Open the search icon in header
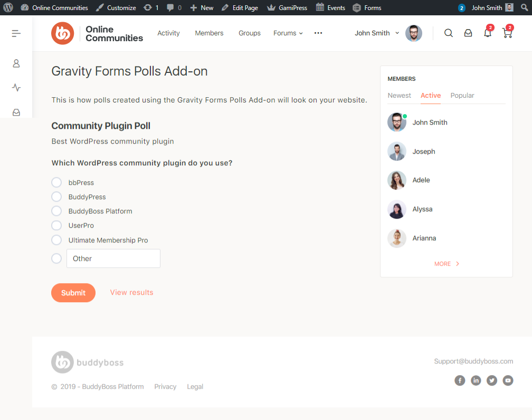Viewport: 532px width, 420px height. point(449,33)
